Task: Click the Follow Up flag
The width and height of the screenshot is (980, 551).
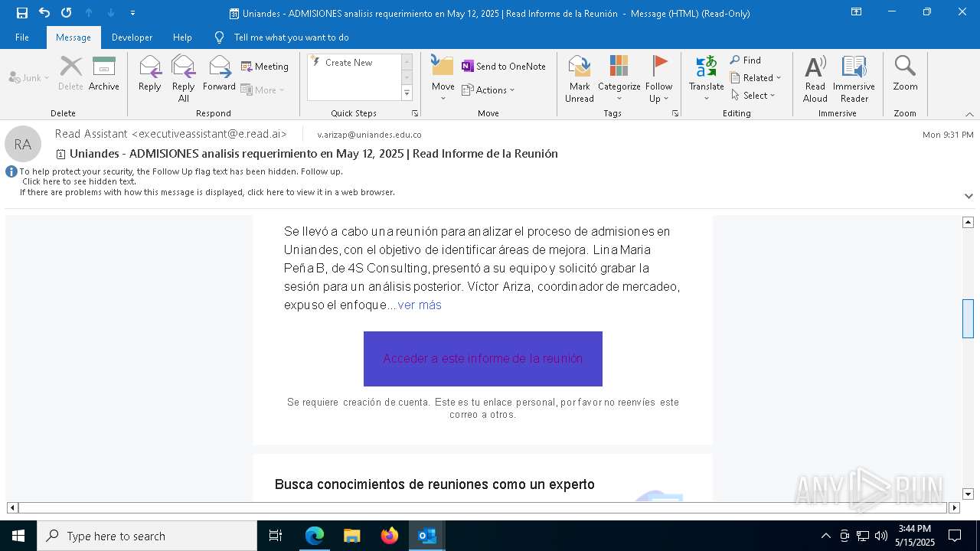Action: pos(658,79)
